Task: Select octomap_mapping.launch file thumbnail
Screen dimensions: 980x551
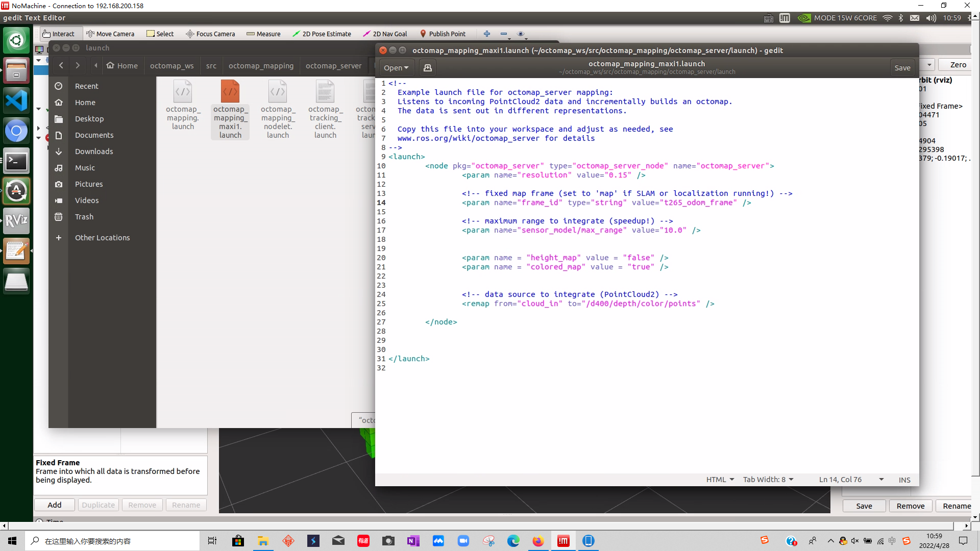Action: 183,105
